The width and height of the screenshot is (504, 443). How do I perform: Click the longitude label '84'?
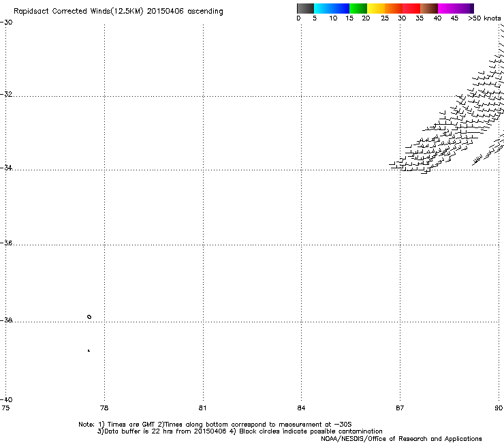click(301, 408)
